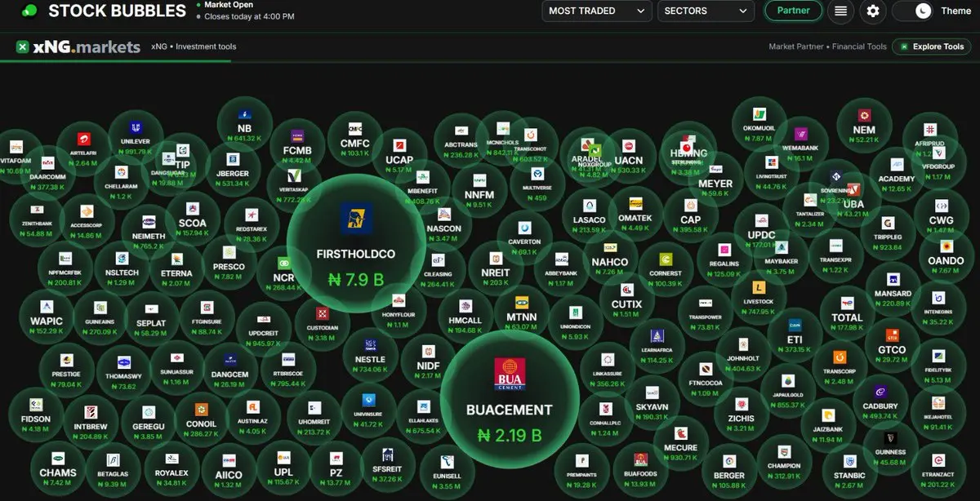This screenshot has width=980, height=501.
Task: Select the NEM bubble
Action: click(x=863, y=124)
